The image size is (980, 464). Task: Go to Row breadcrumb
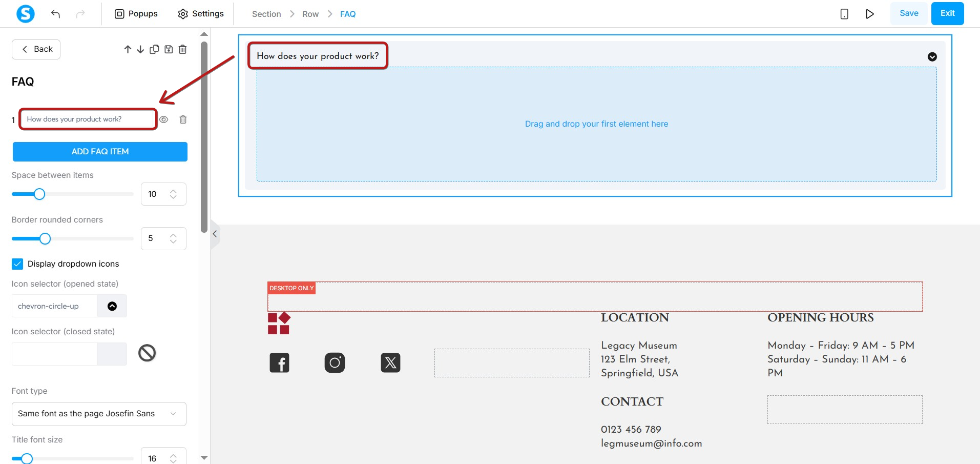tap(310, 14)
